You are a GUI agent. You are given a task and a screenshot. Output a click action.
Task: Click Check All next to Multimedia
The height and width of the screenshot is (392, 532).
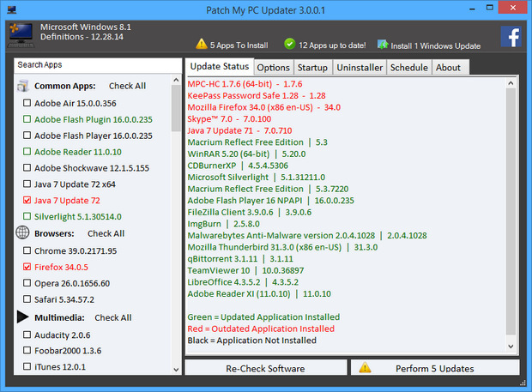[x=113, y=317]
